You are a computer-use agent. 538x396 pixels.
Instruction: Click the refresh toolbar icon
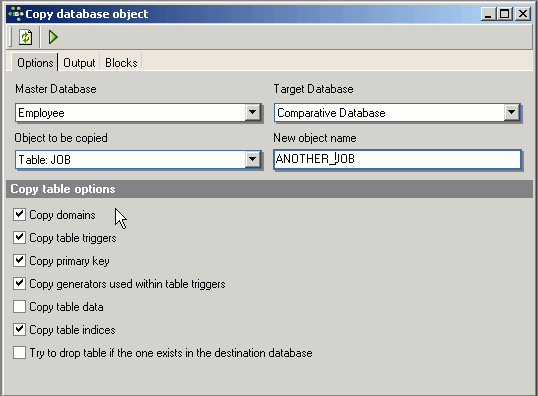tap(25, 37)
